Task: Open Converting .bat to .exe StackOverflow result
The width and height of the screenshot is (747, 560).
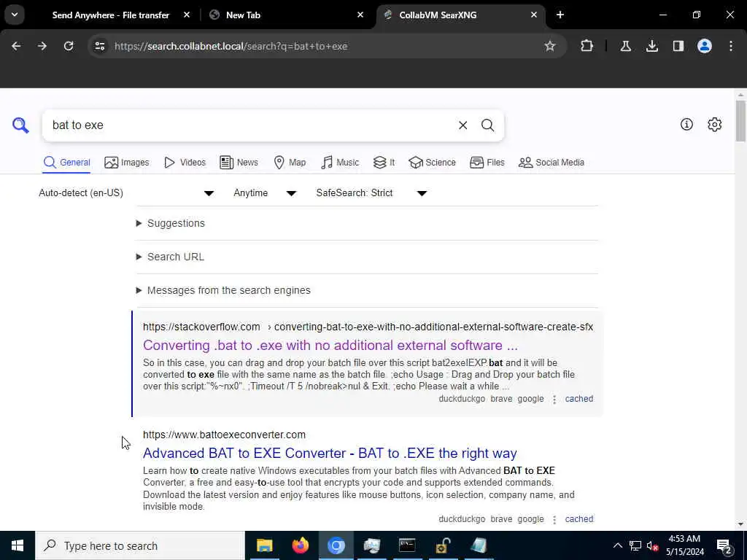Action: click(330, 345)
